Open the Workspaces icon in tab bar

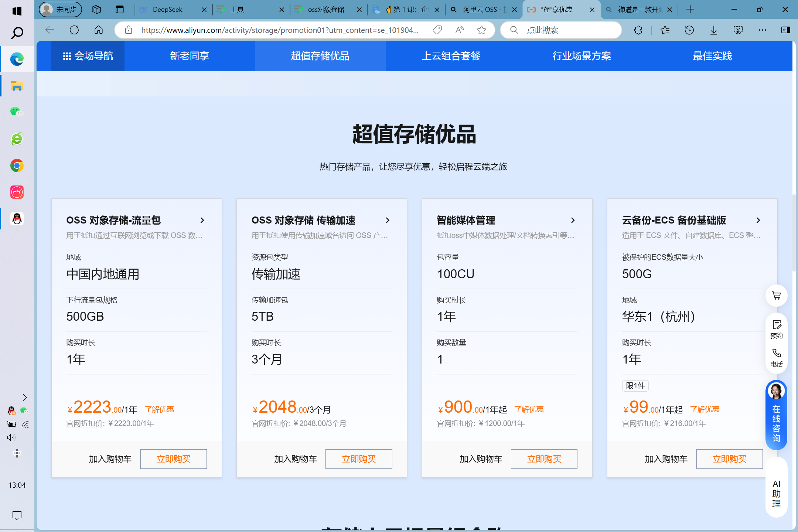point(96,10)
